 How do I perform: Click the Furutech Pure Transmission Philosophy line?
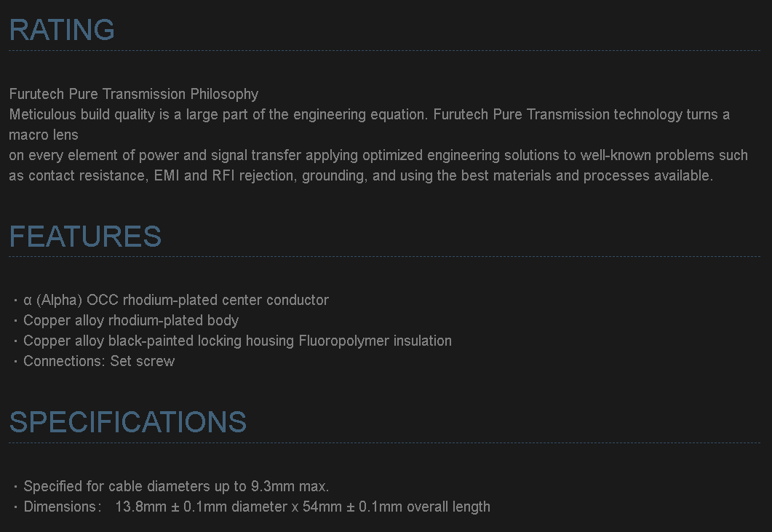point(134,94)
